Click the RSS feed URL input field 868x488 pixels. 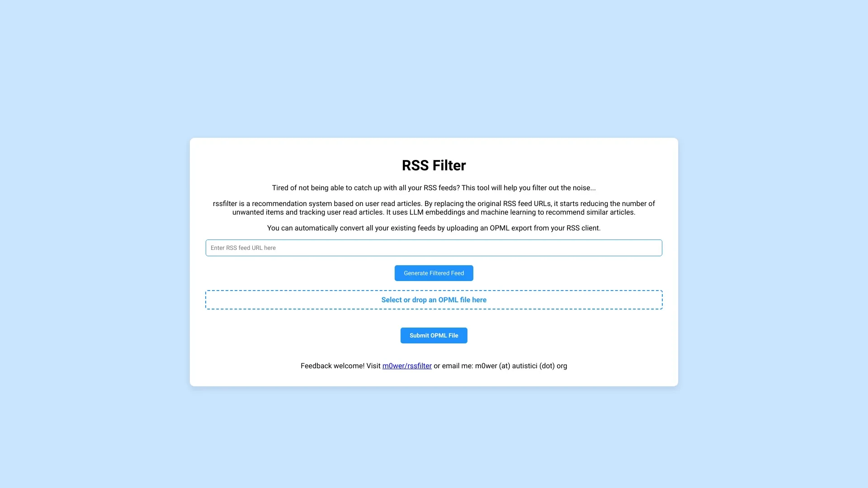pyautogui.click(x=434, y=247)
